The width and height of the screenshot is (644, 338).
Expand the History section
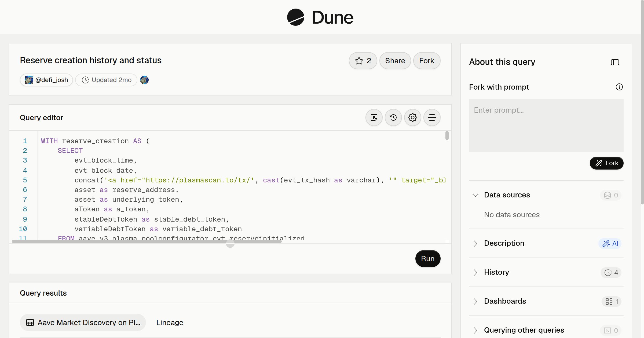(475, 272)
